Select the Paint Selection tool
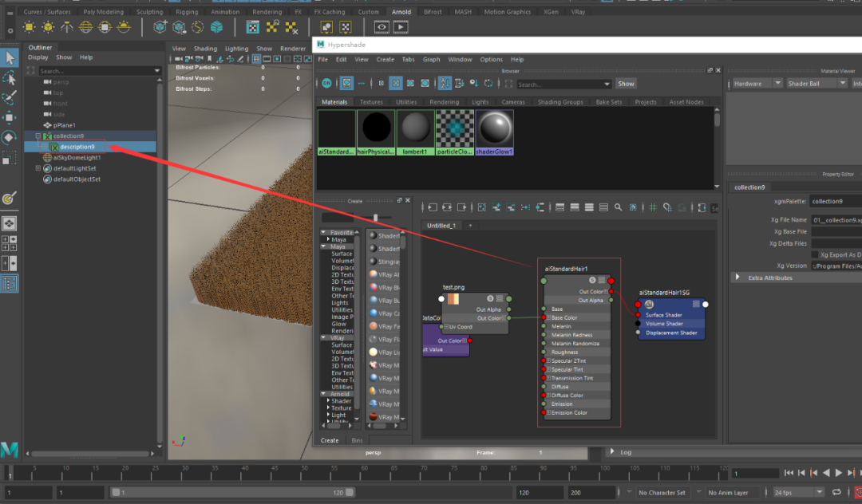Image resolution: width=862 pixels, height=504 pixels. (x=10, y=98)
